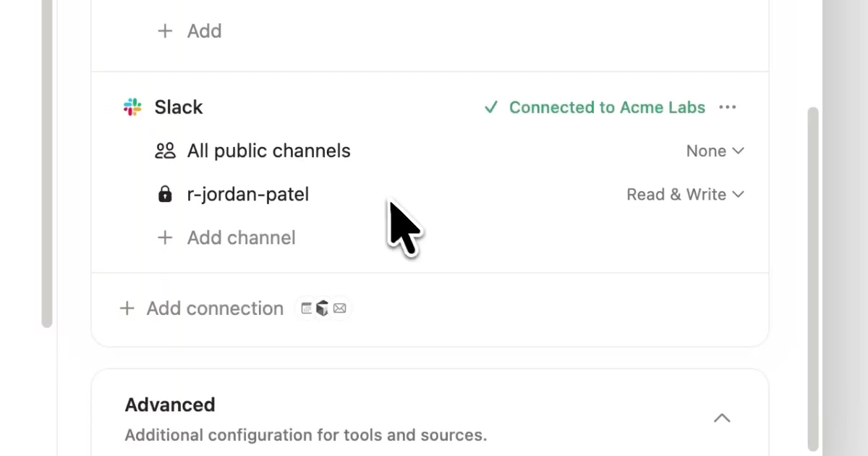The image size is (868, 456).
Task: Click the Slack logo icon
Action: [132, 107]
